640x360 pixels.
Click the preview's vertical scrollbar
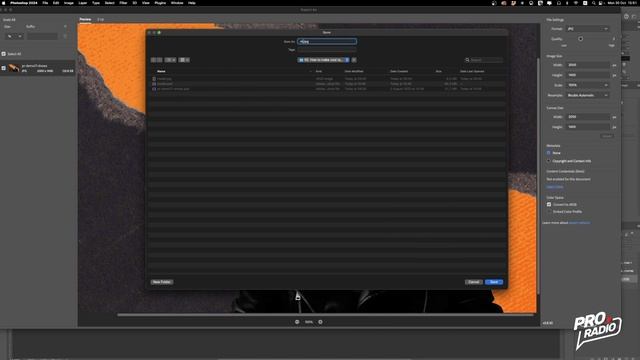(x=538, y=176)
